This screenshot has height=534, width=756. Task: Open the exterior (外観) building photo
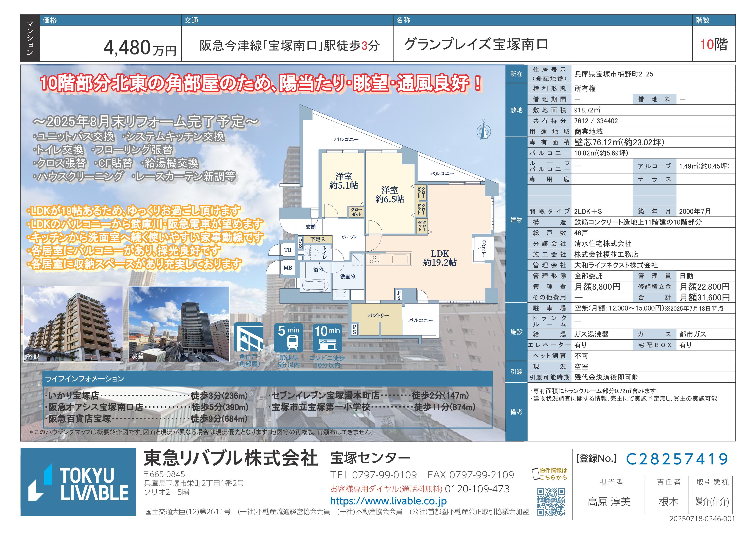73,324
